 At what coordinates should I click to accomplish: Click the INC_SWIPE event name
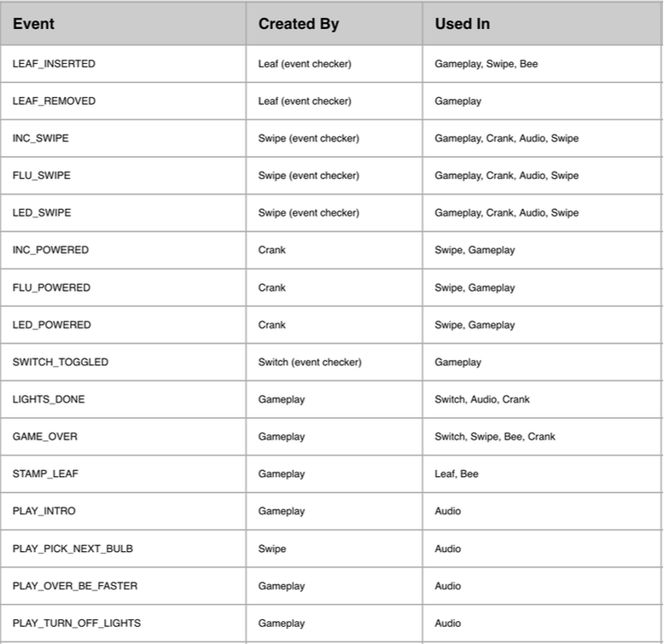[x=41, y=138]
